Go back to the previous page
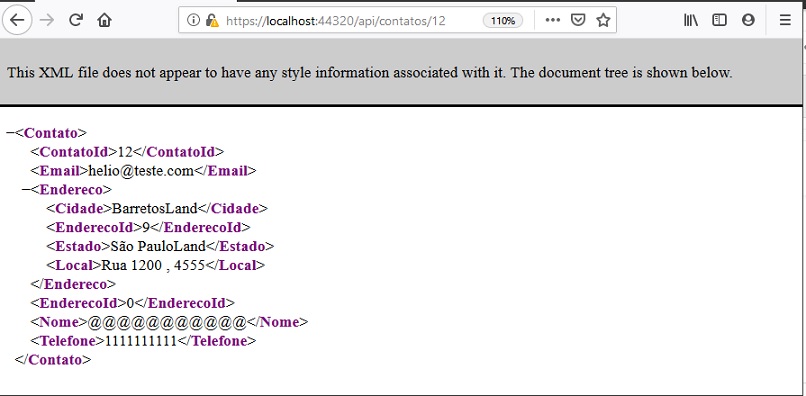Viewport: 806px width, 396px height. click(17, 21)
